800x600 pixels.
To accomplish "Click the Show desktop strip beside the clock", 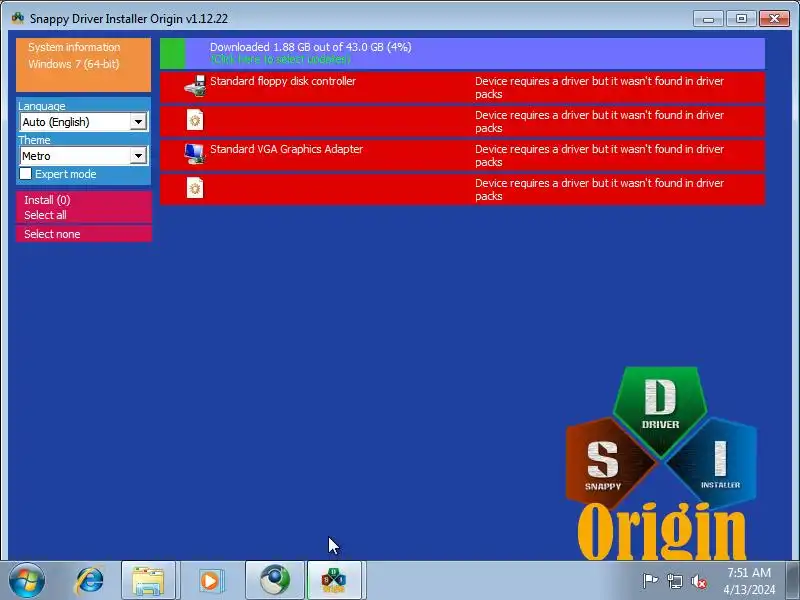I will point(793,581).
